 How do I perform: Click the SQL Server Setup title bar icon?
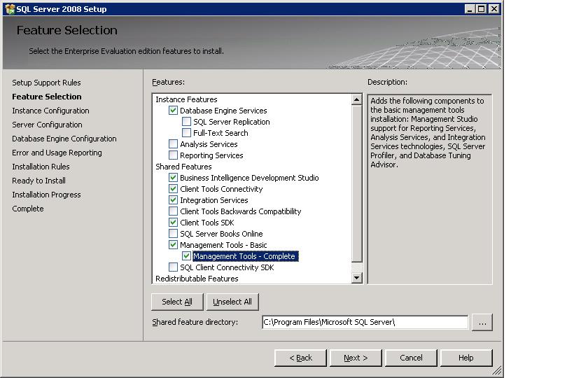(10, 9)
